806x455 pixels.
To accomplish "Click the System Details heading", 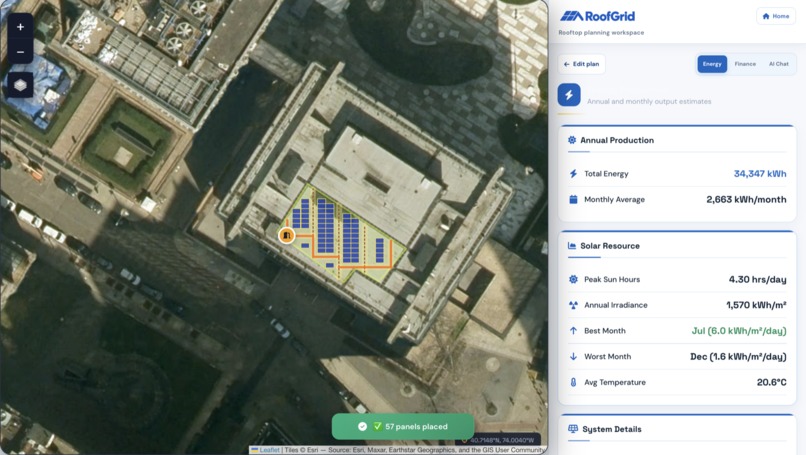I will coord(612,429).
